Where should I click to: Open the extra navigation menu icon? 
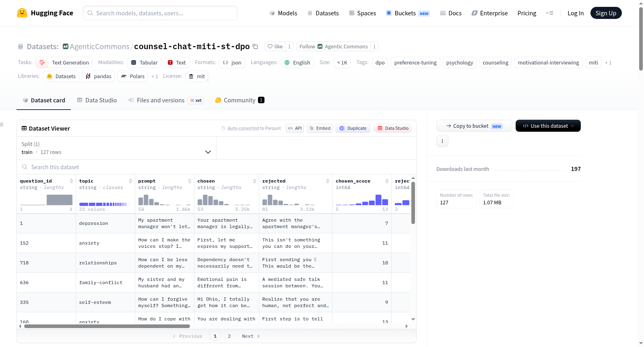[x=549, y=13]
